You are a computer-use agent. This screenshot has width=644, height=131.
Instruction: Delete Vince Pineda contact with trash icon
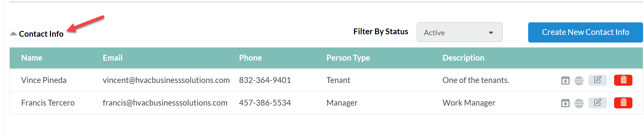click(623, 80)
